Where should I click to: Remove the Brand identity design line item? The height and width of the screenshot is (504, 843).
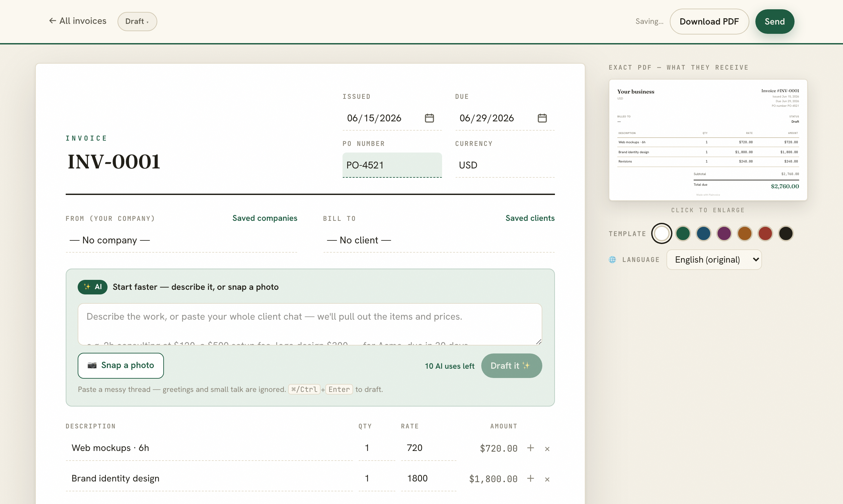click(547, 479)
